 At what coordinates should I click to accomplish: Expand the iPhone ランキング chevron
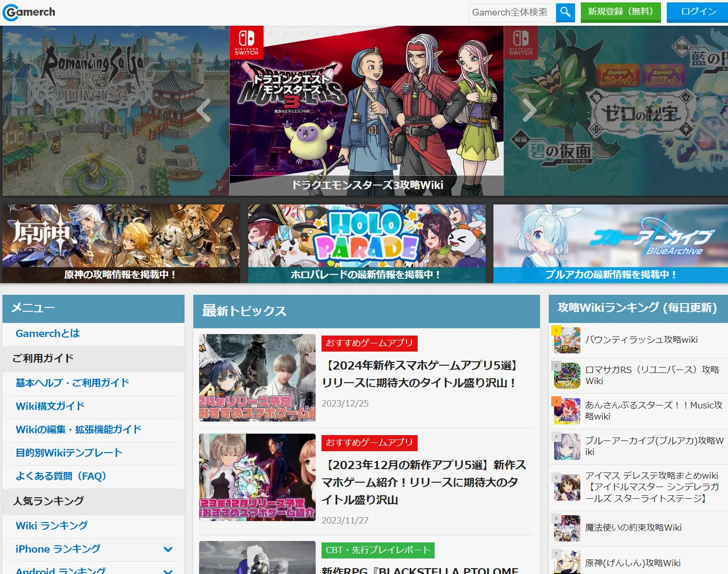coord(168,549)
